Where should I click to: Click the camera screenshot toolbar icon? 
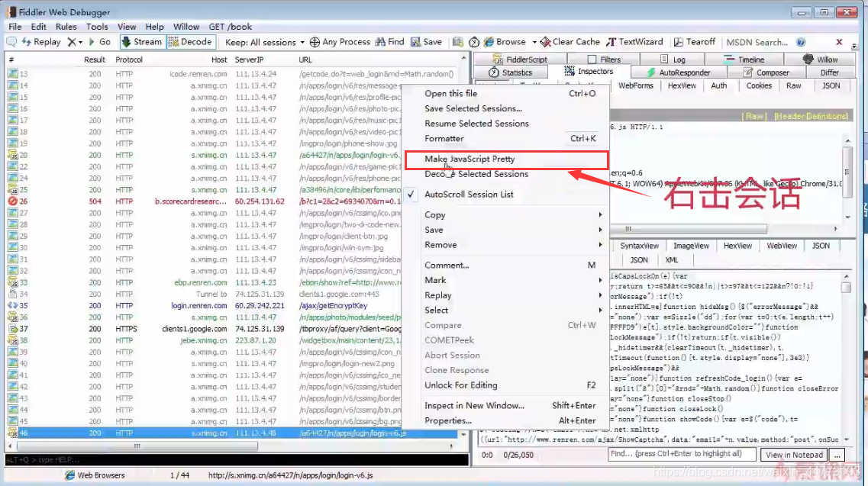(x=457, y=42)
